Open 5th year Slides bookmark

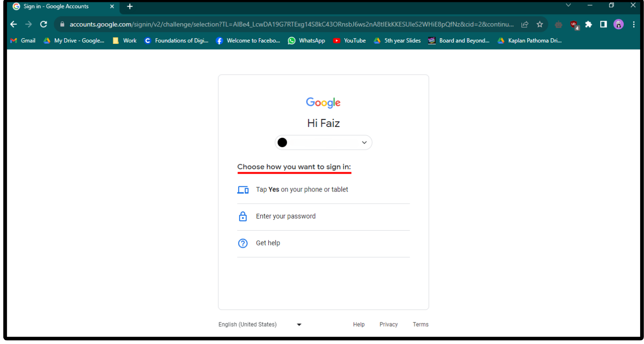coord(397,41)
